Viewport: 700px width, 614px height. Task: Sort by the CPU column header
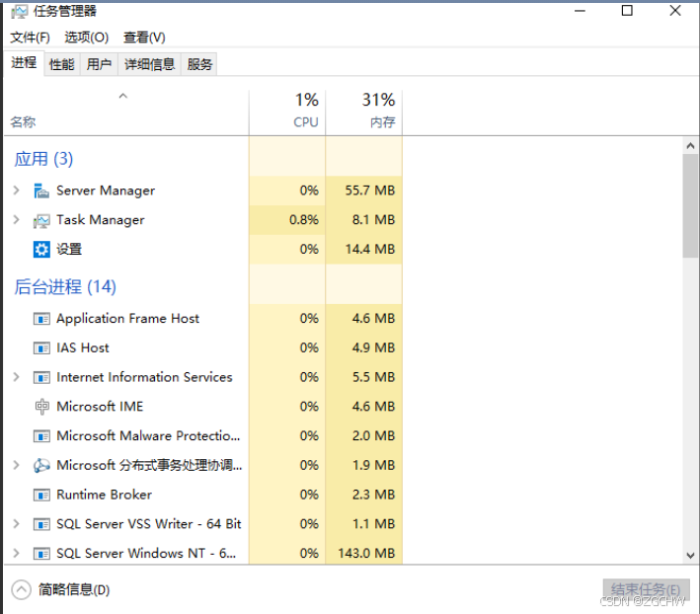(287, 113)
